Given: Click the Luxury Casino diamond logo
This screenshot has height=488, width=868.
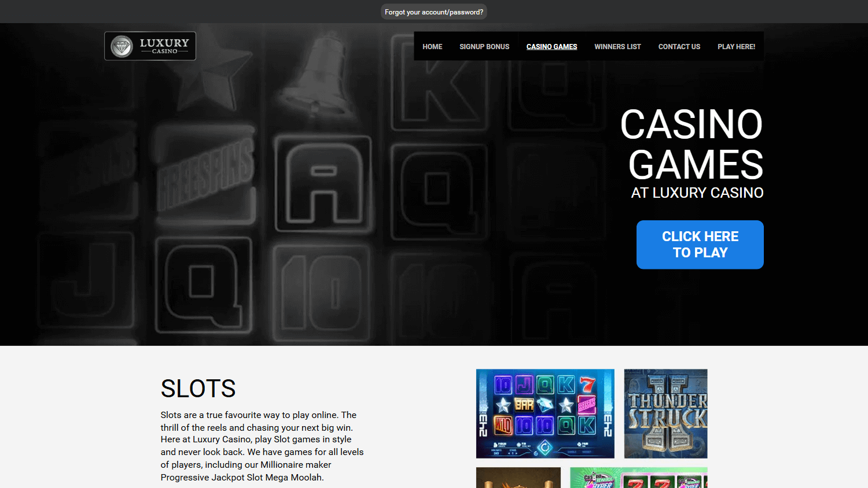Looking at the screenshot, I should (149, 46).
